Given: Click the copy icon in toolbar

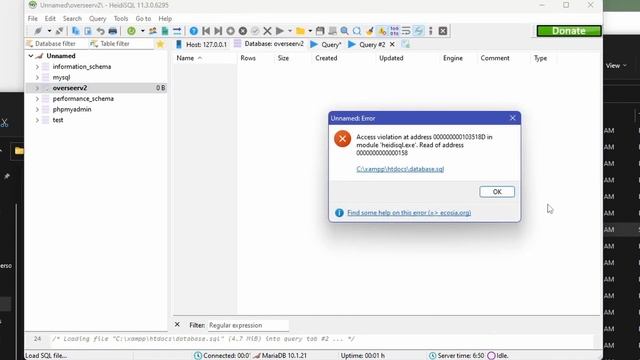Looking at the screenshot, I should 76,31.
